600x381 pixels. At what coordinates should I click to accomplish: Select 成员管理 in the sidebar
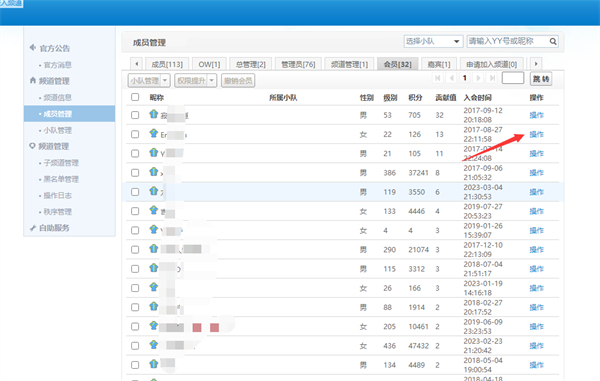69,114
